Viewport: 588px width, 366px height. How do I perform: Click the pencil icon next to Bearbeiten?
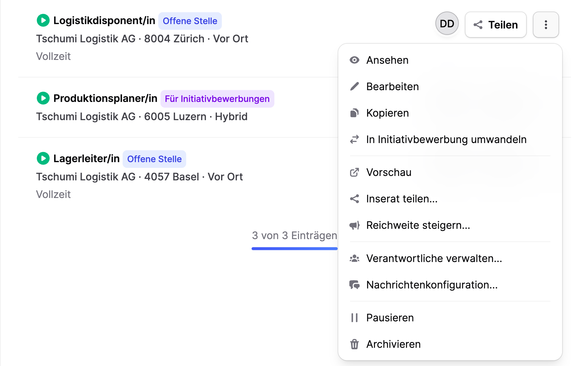(355, 86)
